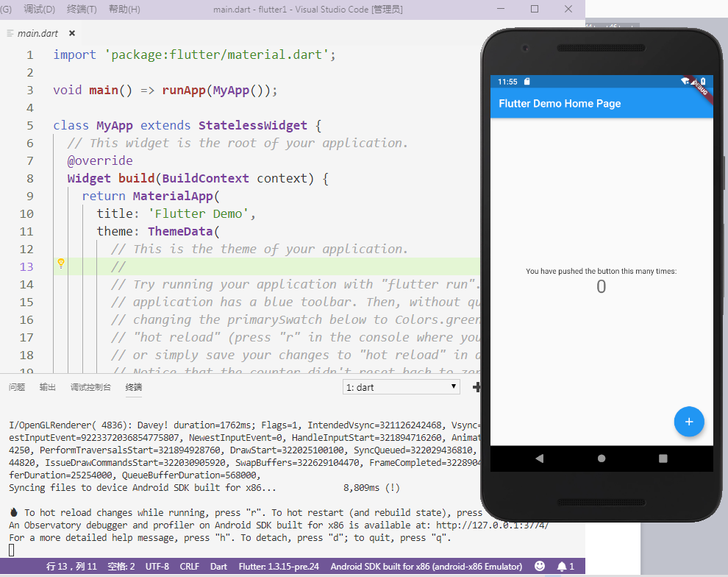This screenshot has width=728, height=577.
Task: Change indentation via 空格: 2
Action: 121,566
